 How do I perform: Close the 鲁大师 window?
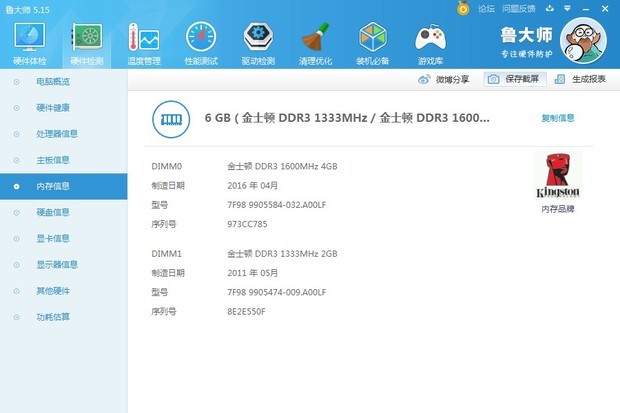point(605,8)
